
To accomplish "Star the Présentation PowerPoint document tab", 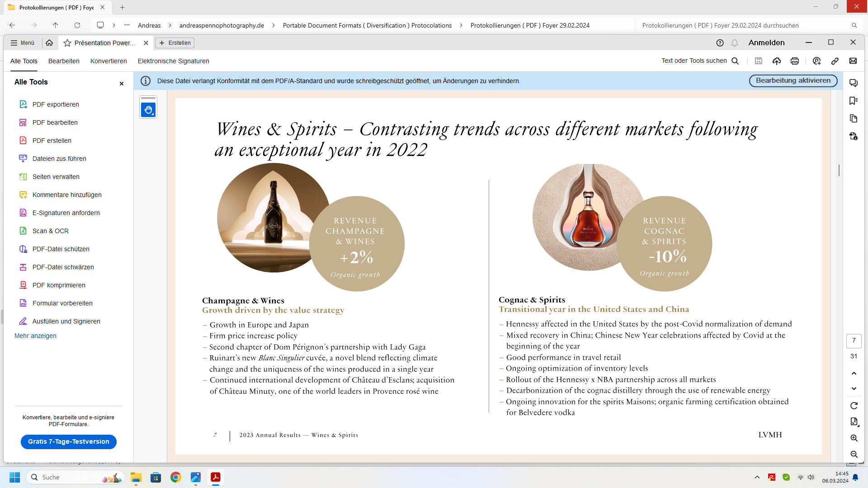I will (67, 43).
